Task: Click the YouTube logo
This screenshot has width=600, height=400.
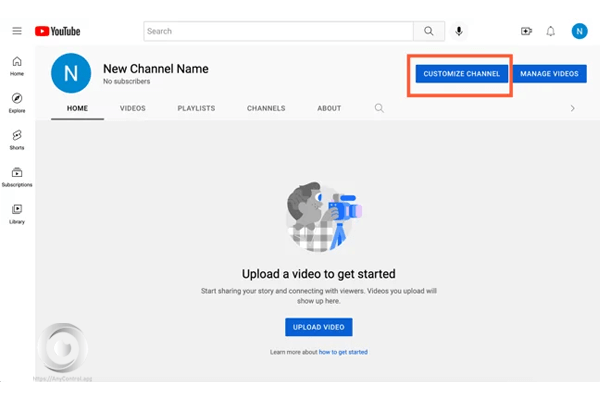Action: [57, 31]
